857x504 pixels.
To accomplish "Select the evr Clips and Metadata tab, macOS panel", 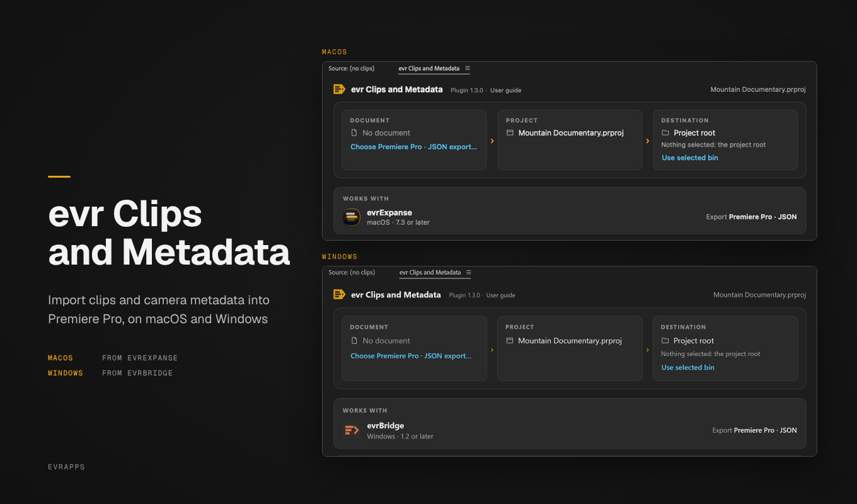I will pyautogui.click(x=428, y=68).
